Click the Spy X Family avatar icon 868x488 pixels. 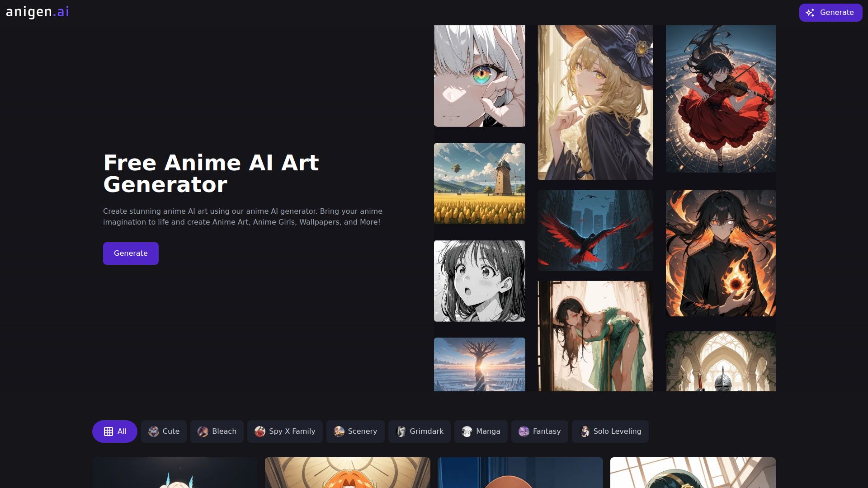[x=260, y=432]
